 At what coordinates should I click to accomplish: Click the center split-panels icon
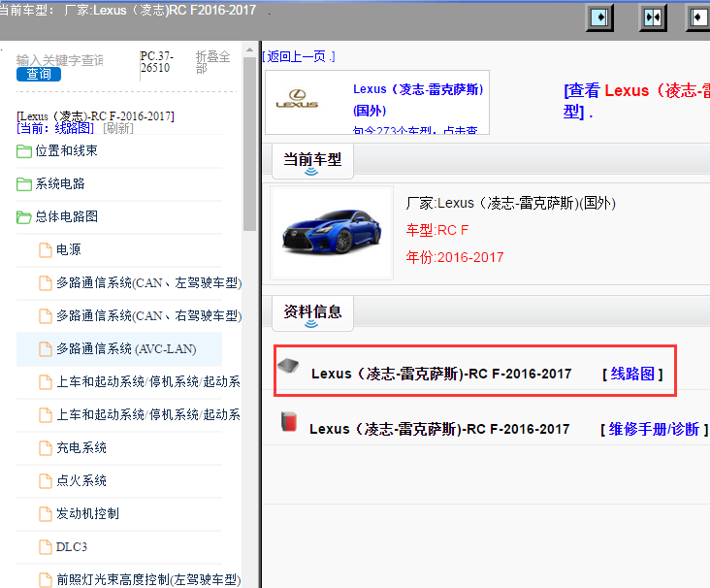pyautogui.click(x=653, y=18)
